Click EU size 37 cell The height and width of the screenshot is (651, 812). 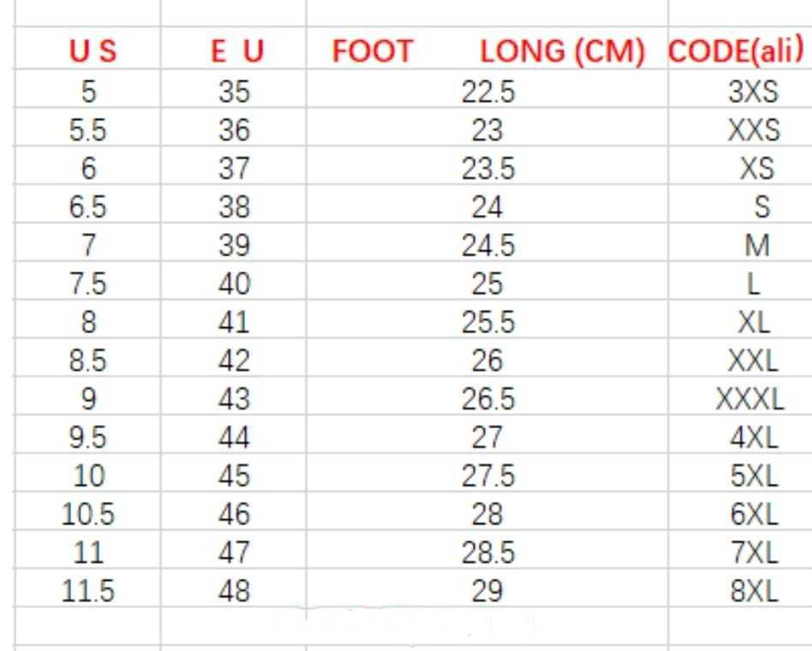(234, 169)
